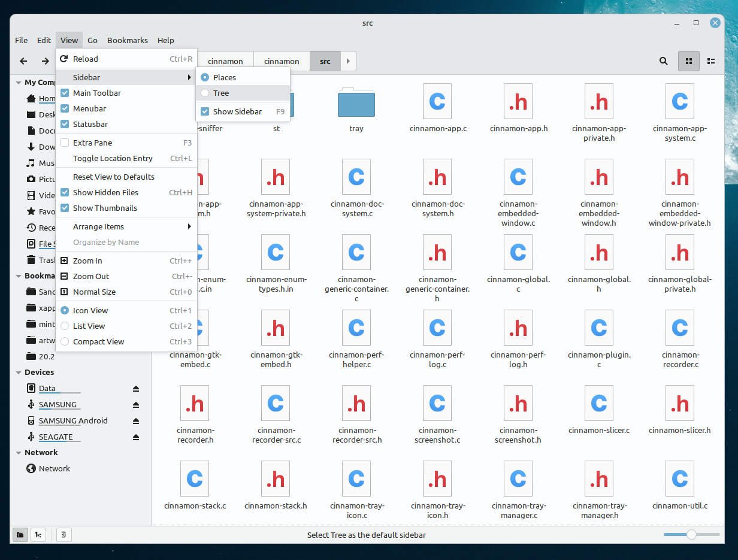Image resolution: width=738 pixels, height=560 pixels.
Task: Click the tree sidebar icon in statusbar
Action: pos(38,534)
